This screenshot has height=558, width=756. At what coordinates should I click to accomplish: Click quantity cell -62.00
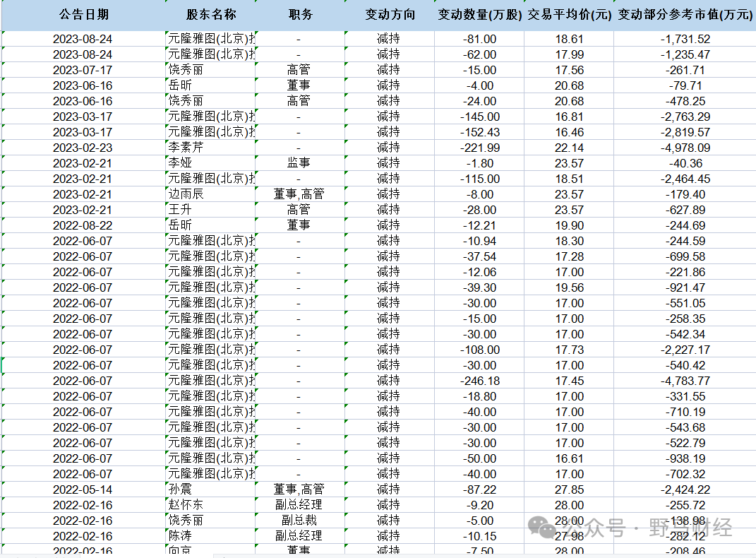(x=480, y=54)
